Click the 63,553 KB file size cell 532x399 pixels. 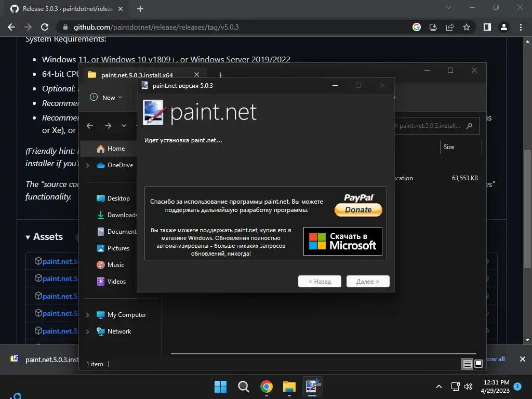pyautogui.click(x=464, y=178)
